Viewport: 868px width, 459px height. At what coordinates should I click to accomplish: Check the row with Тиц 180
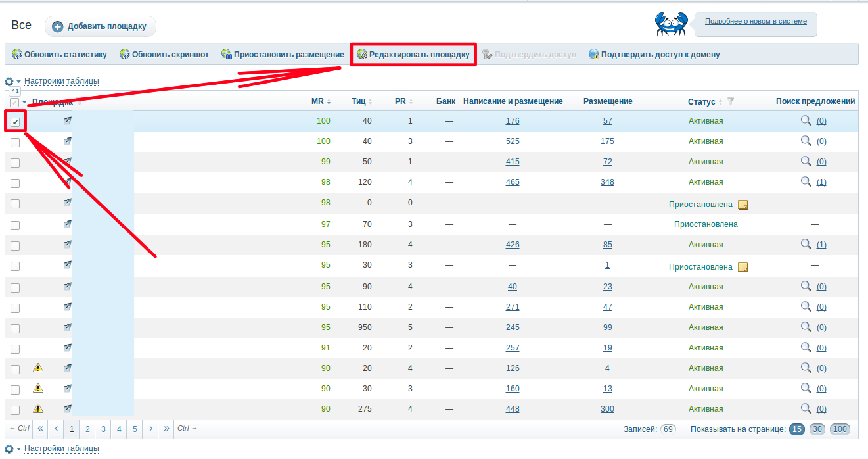coord(15,246)
